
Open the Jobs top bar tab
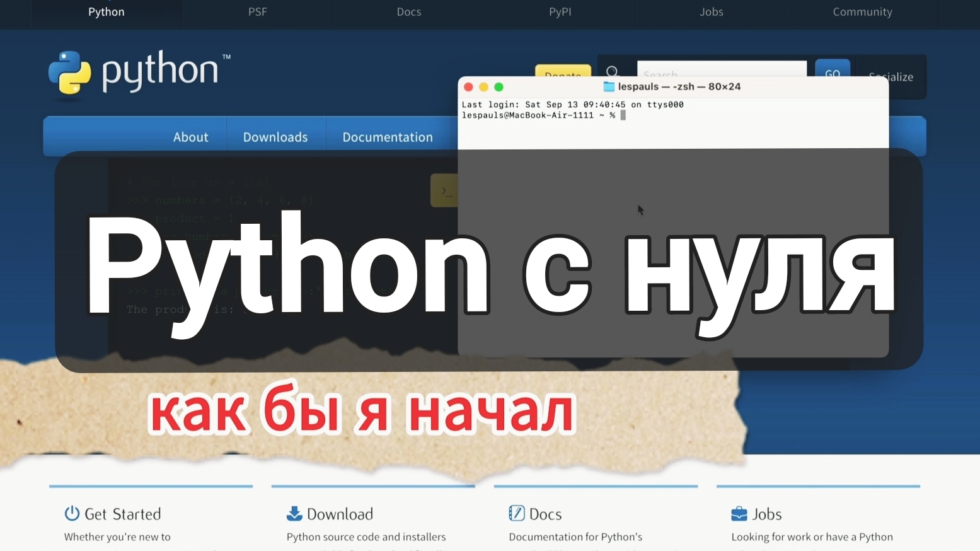click(x=712, y=12)
